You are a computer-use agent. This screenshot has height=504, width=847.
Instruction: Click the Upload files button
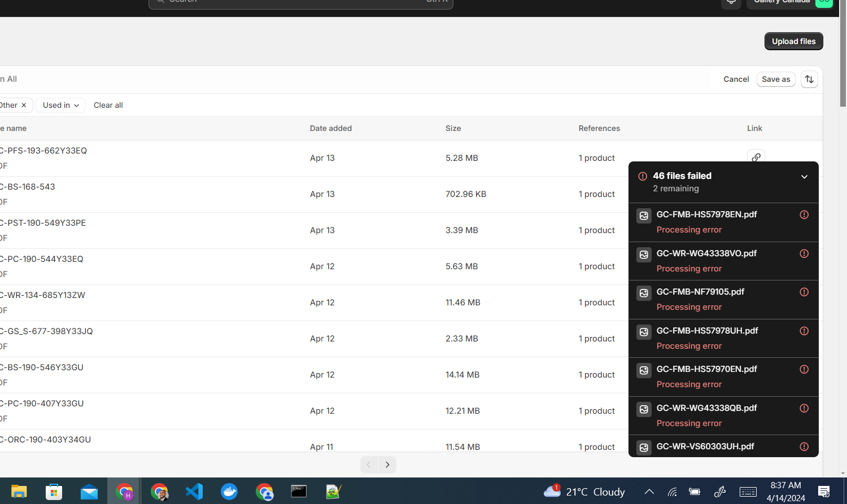[794, 41]
